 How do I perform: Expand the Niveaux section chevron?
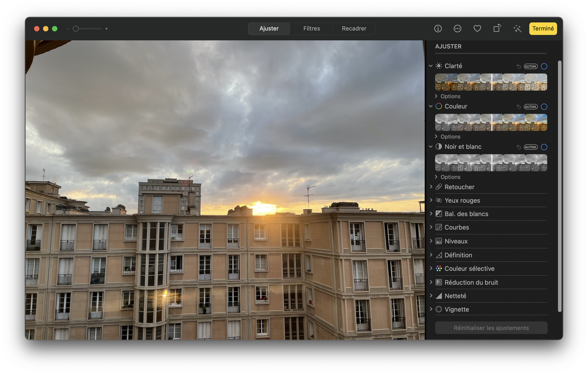pyautogui.click(x=431, y=241)
